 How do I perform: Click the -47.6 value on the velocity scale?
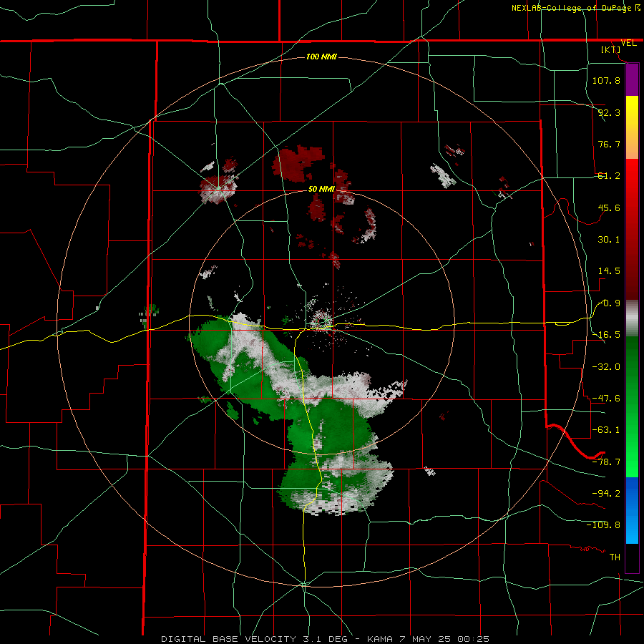606,399
